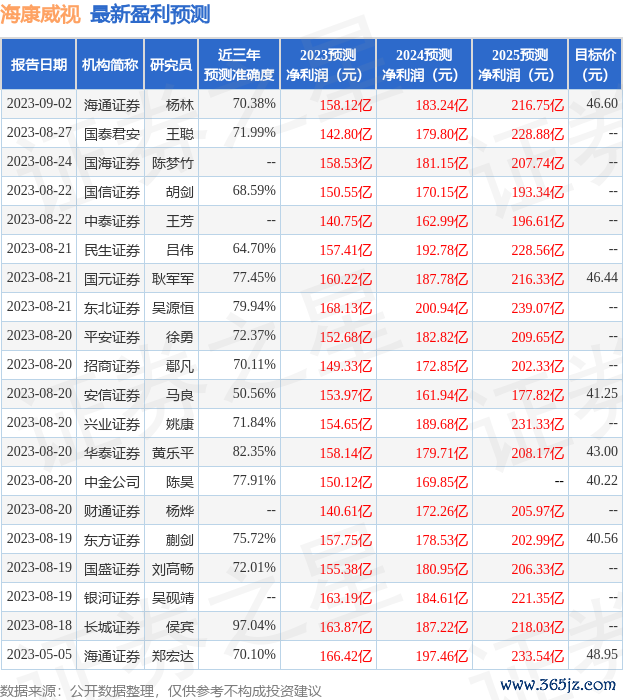The image size is (623, 700).
Task: Click 207.74亿 forecast value
Action: pos(538,163)
